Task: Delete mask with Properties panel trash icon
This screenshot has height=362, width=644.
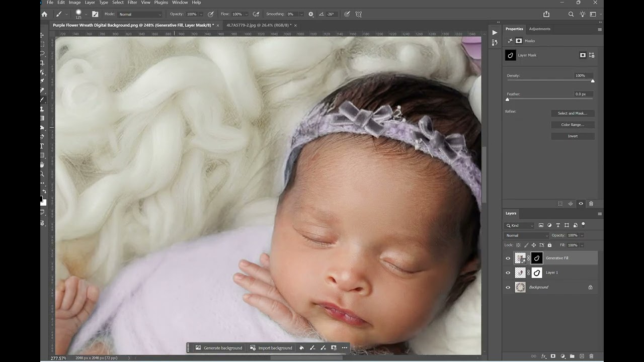Action: [x=591, y=204]
